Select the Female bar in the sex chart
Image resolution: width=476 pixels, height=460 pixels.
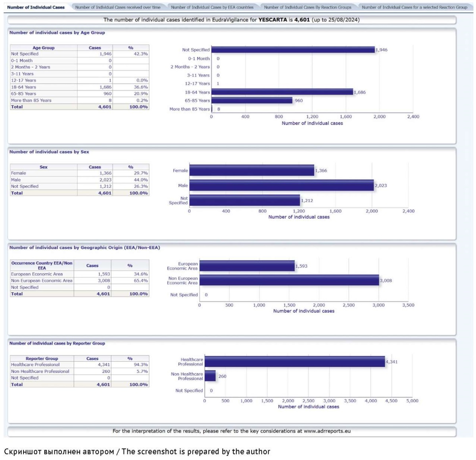point(252,171)
